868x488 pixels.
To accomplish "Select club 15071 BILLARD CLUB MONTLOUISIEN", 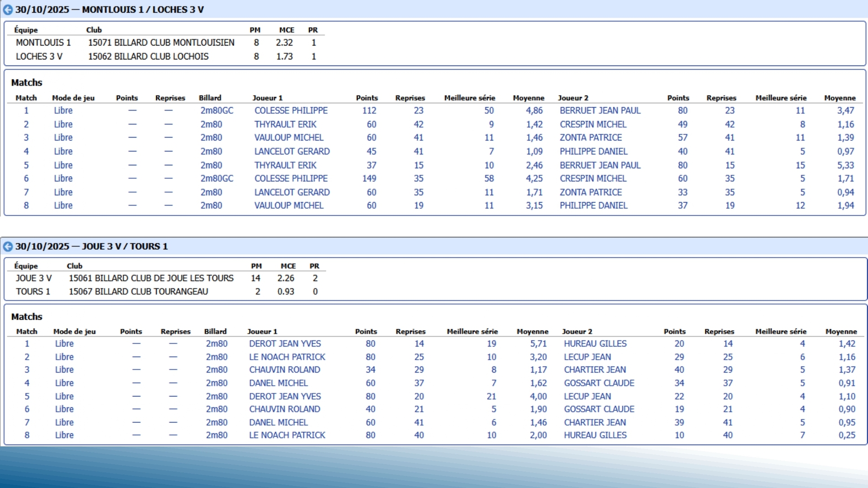I will pos(161,43).
